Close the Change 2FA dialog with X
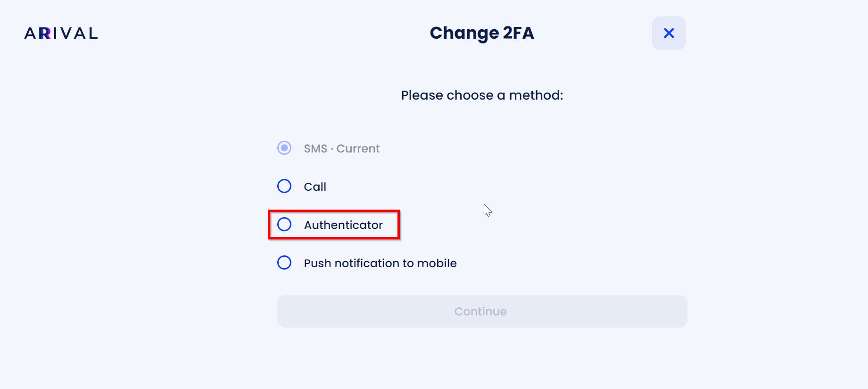Screen dimensions: 868x389 tap(669, 33)
